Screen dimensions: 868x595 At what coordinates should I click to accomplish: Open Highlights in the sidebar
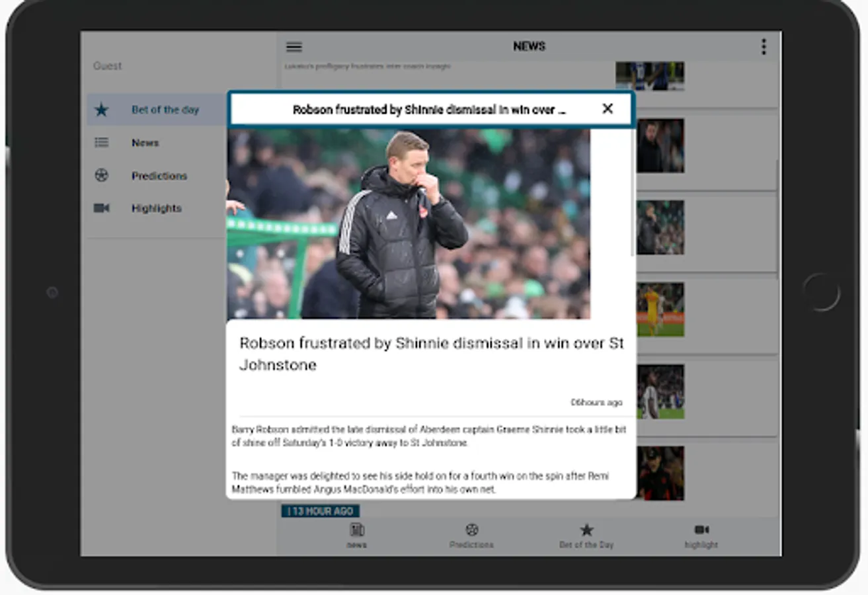pos(156,208)
